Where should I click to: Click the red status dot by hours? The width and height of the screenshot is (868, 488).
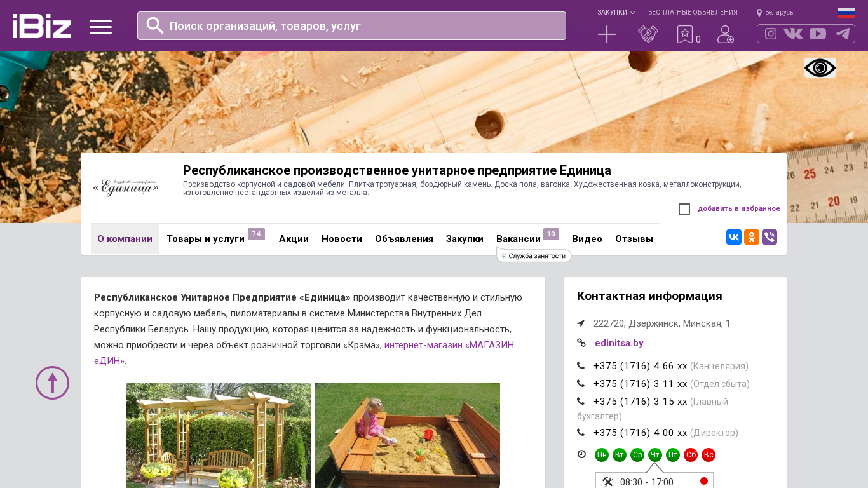pyautogui.click(x=704, y=481)
